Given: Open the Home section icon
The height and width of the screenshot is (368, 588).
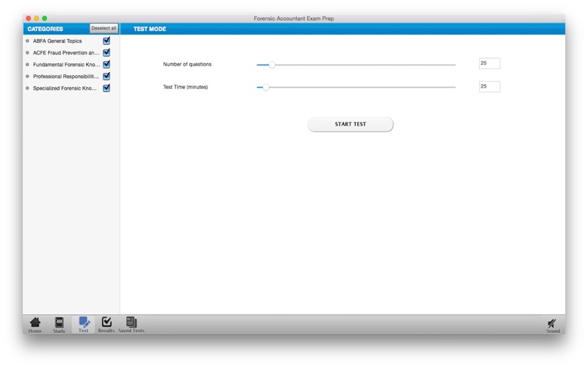Looking at the screenshot, I should (x=35, y=325).
